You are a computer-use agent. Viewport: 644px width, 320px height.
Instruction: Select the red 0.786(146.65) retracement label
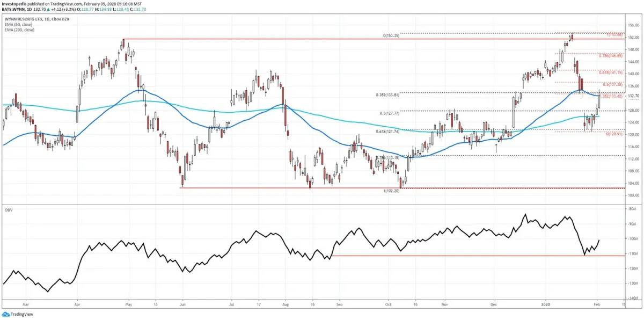click(x=610, y=55)
